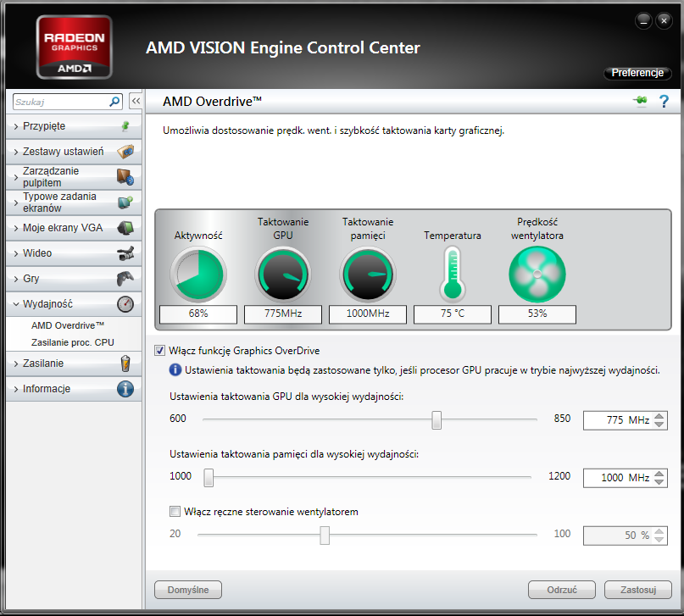Click the Zastosuj button
This screenshot has width=684, height=616.
(637, 590)
